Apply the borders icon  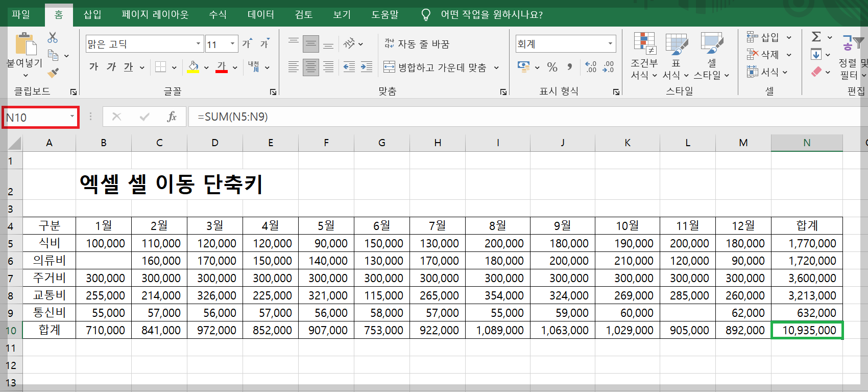(x=161, y=67)
